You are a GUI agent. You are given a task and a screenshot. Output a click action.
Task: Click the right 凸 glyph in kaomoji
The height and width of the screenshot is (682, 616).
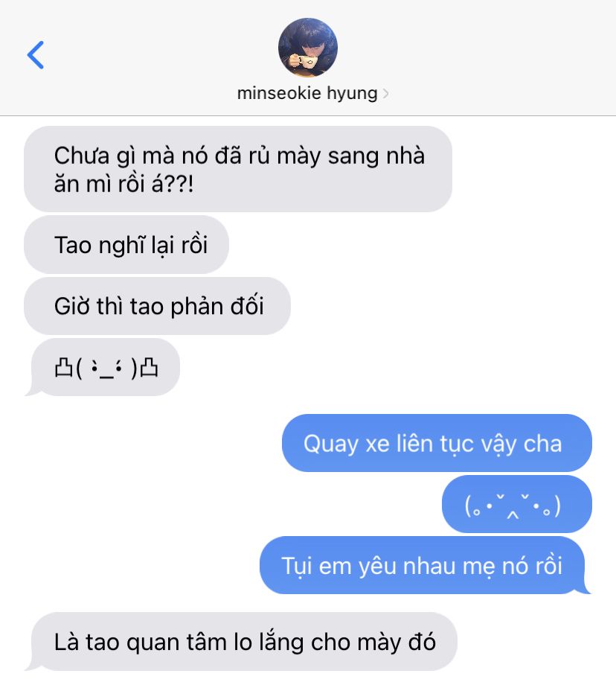(149, 368)
